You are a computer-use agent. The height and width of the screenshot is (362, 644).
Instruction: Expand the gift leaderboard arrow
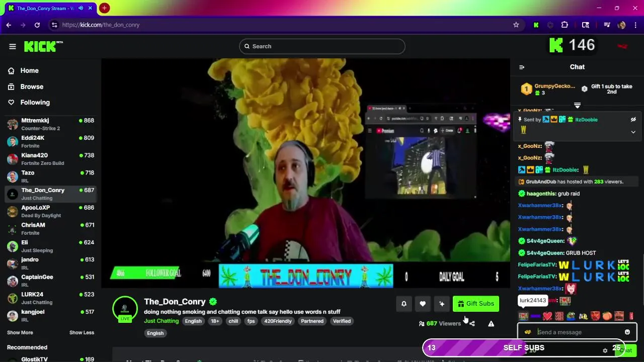tap(577, 105)
